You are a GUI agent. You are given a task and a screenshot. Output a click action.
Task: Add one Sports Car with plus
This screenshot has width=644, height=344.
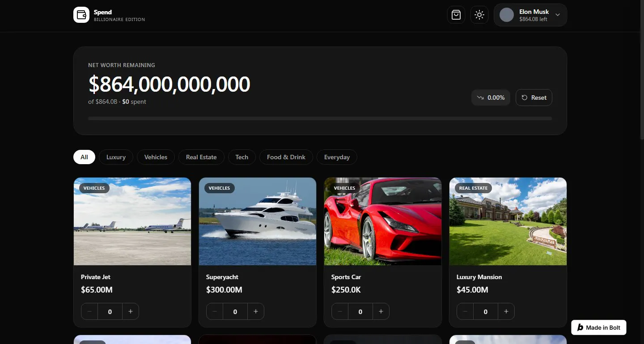pos(381,311)
